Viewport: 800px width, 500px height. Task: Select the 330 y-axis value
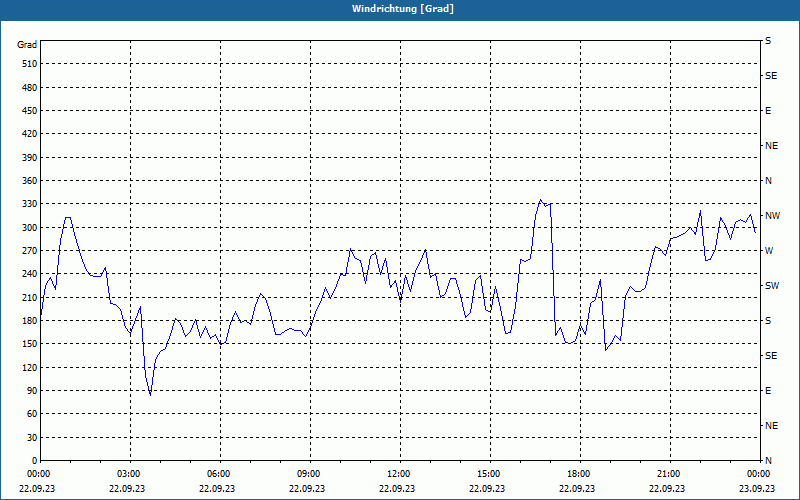(29, 204)
